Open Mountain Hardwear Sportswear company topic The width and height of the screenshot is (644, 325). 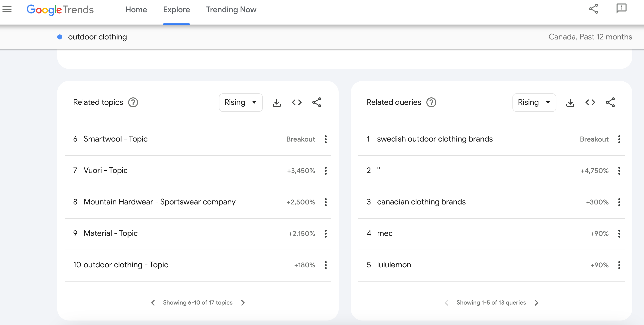tap(160, 202)
